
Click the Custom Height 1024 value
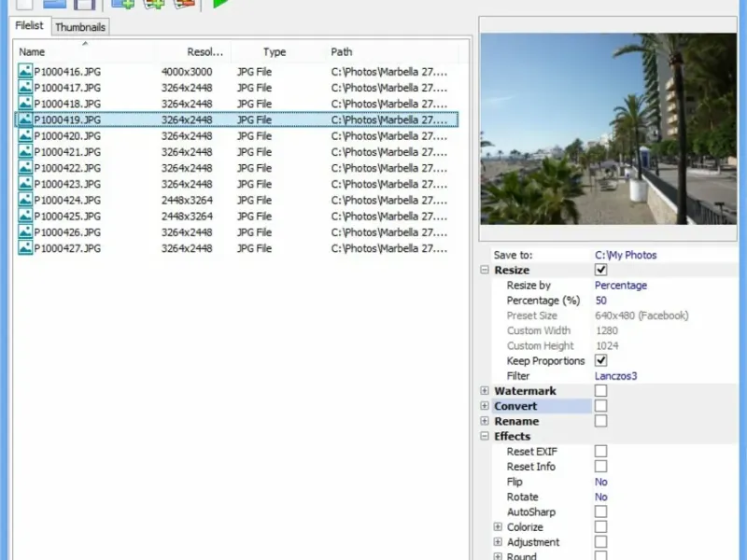point(607,345)
